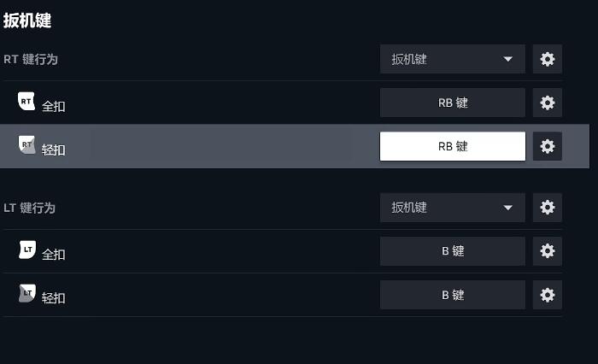Click the LT full-pull trigger icon
The width and height of the screenshot is (598, 364).
tap(27, 250)
